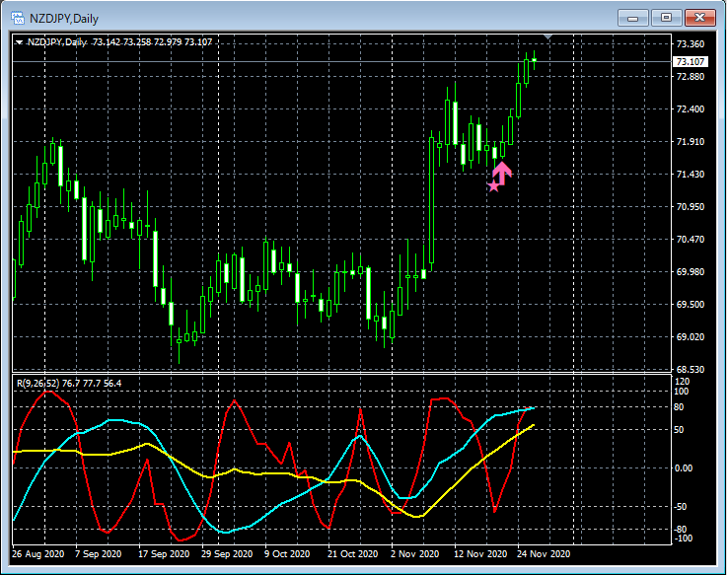Click the 72.400 price scale label
Image resolution: width=728 pixels, height=575 pixels.
pyautogui.click(x=690, y=109)
